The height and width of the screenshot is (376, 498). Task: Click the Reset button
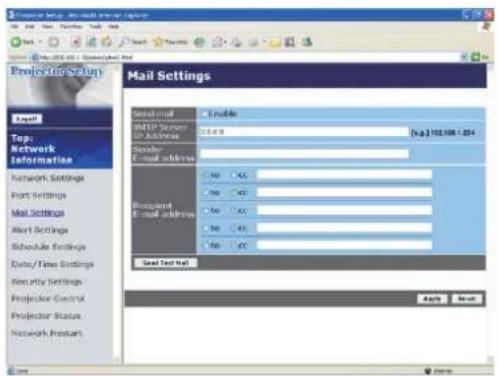coord(467,299)
